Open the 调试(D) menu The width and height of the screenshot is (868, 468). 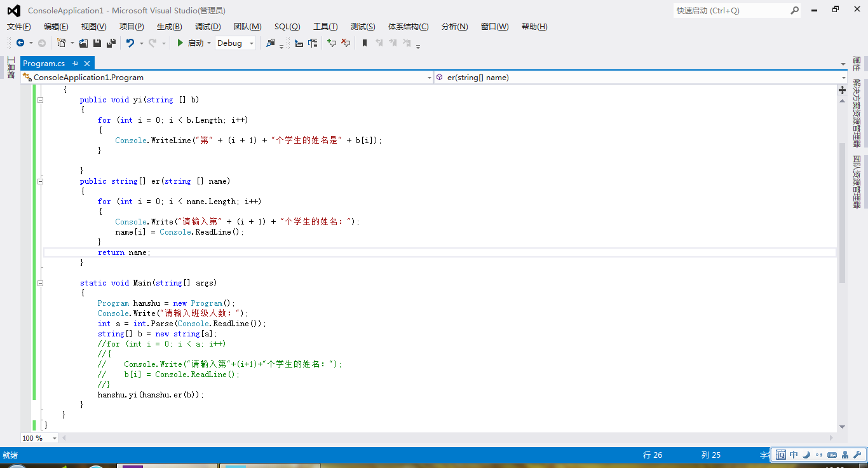[208, 26]
